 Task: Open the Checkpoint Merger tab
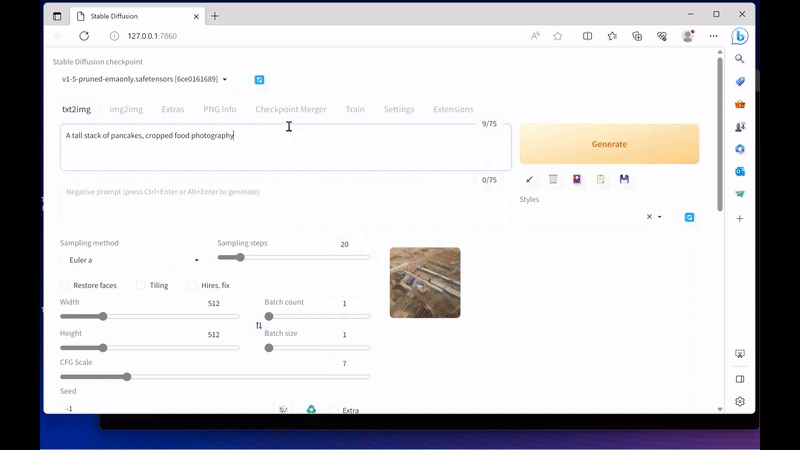[x=291, y=109]
